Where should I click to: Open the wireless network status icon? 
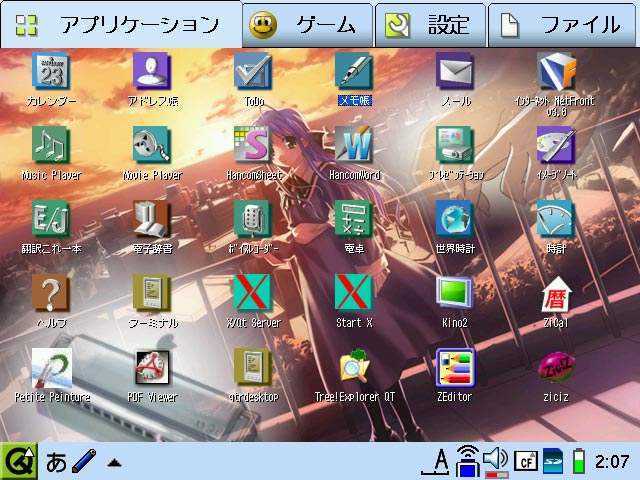click(x=467, y=461)
